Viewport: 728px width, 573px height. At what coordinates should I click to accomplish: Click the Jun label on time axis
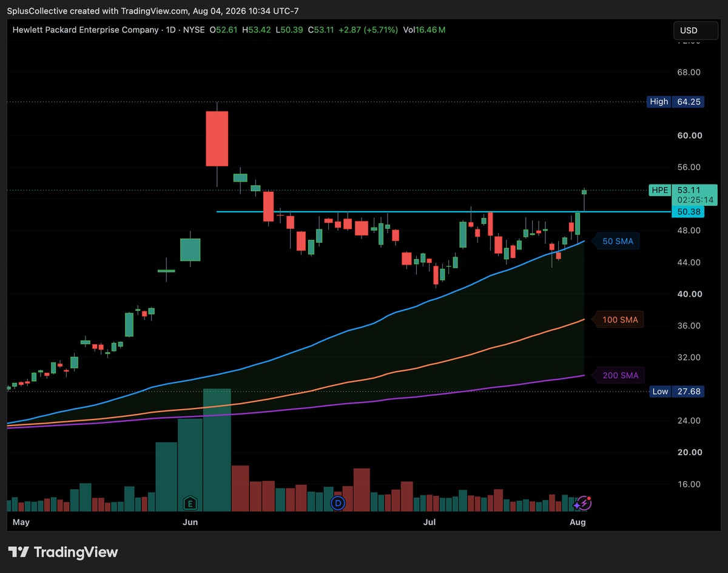pos(190,522)
